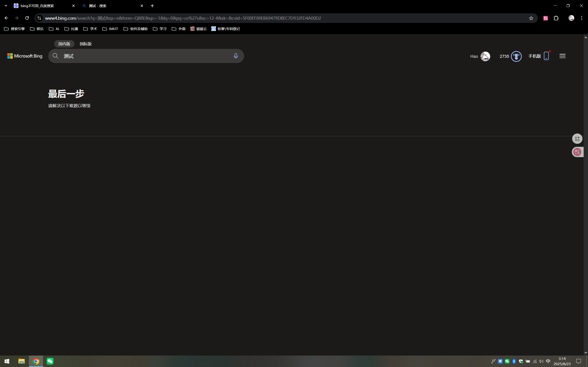Viewport: 588px width, 367px height.
Task: Open the Bing hamburger menu
Action: click(562, 56)
